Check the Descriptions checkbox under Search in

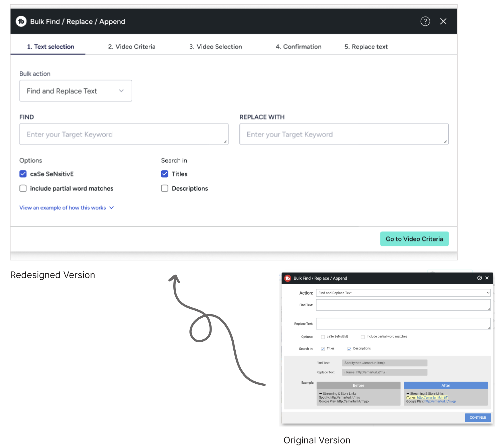[x=164, y=188]
